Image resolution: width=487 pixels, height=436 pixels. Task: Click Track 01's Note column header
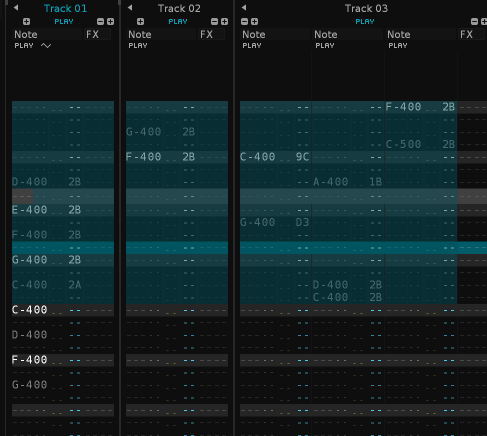coord(48,34)
